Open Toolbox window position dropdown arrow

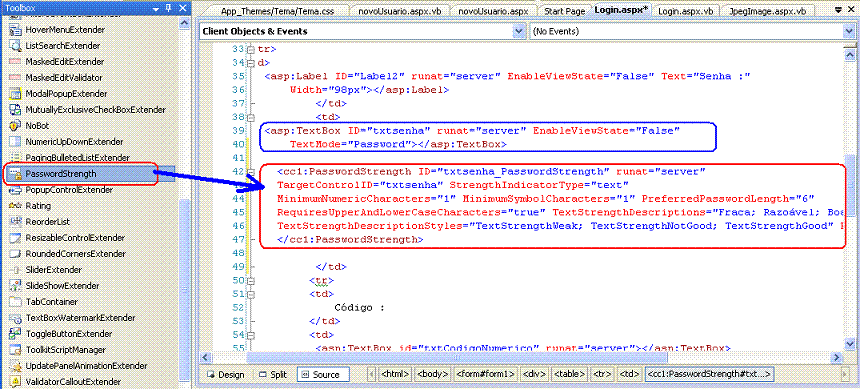pos(156,8)
